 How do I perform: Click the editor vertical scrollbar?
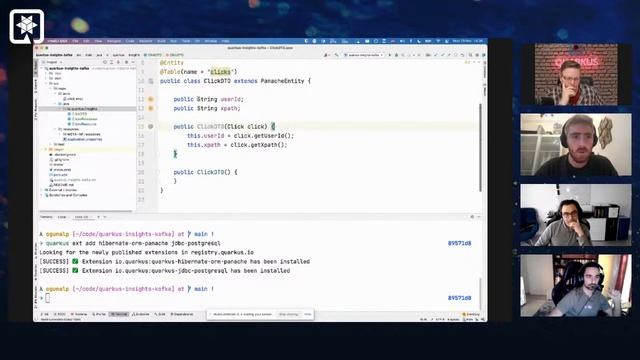tap(480, 147)
